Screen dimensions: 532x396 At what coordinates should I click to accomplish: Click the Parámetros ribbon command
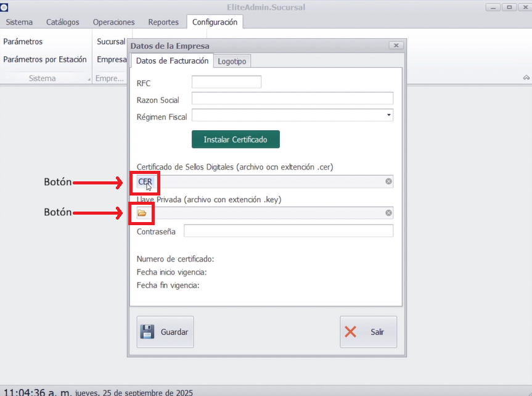click(x=23, y=41)
